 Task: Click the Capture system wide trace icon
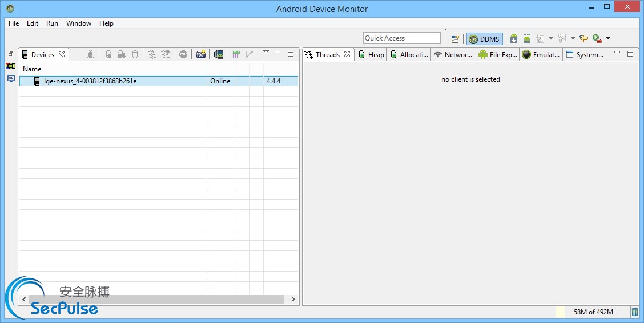(x=236, y=54)
